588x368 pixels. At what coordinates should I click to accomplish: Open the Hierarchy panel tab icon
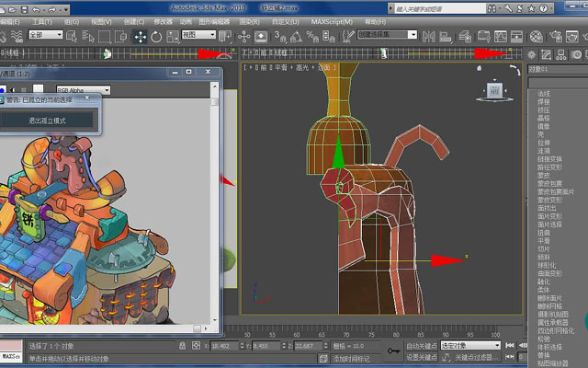[x=561, y=55]
